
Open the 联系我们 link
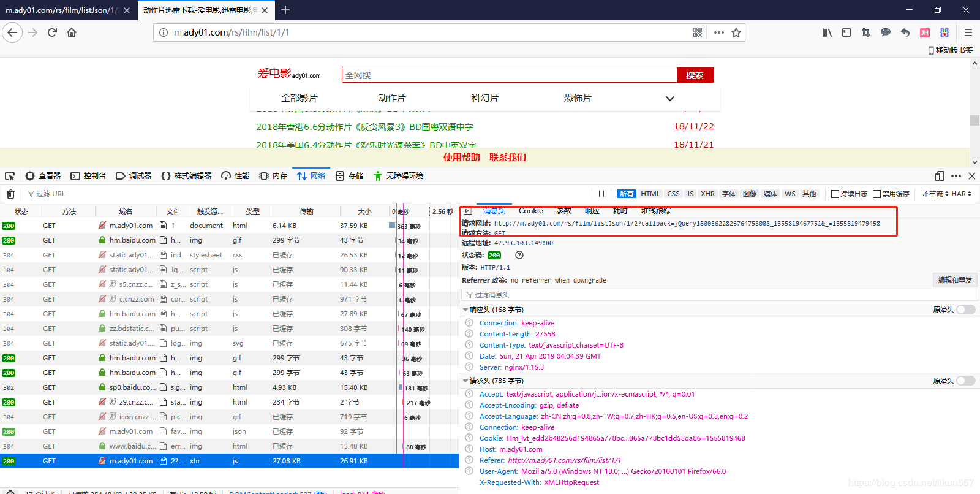click(508, 158)
